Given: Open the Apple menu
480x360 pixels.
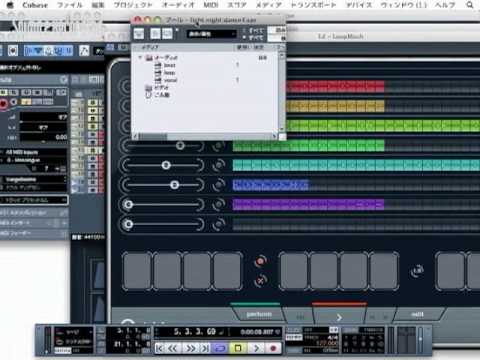Looking at the screenshot, I should pyautogui.click(x=10, y=5).
